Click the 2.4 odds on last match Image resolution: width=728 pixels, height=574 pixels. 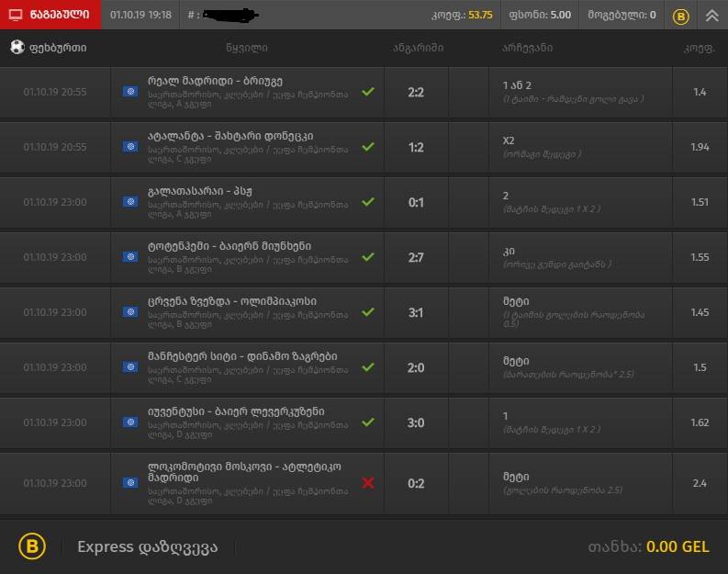pos(700,483)
